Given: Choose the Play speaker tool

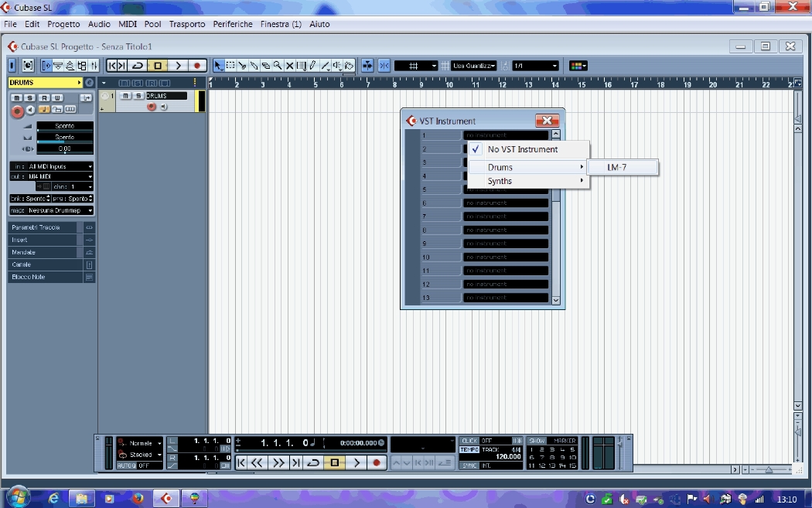Looking at the screenshot, I should click(x=337, y=66).
